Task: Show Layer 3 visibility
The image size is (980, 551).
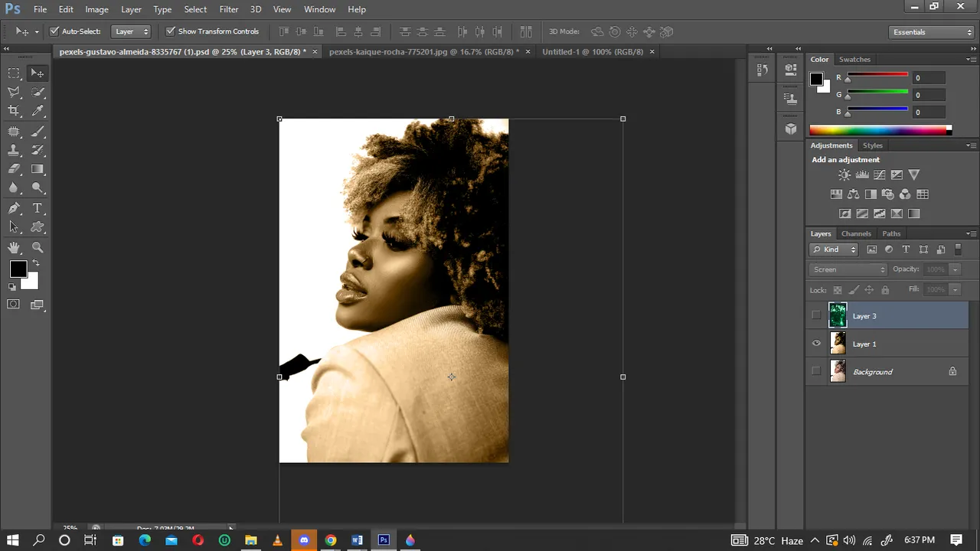Action: (x=816, y=315)
